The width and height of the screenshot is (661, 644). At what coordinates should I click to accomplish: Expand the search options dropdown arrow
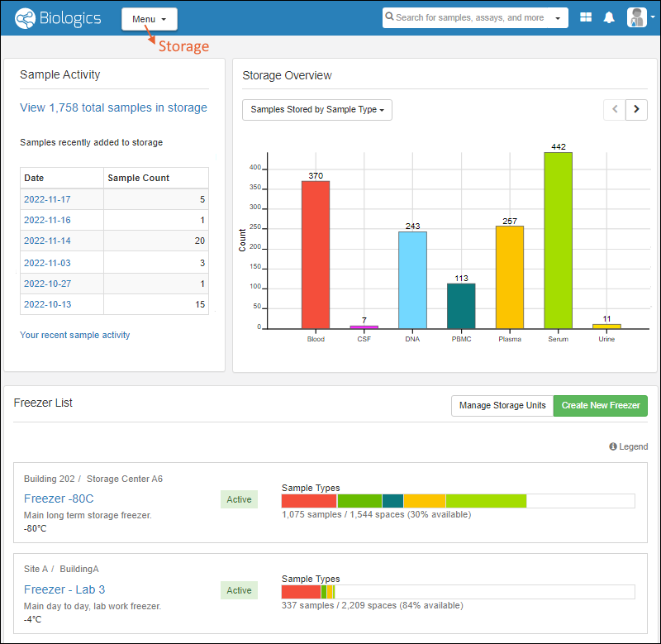click(559, 18)
